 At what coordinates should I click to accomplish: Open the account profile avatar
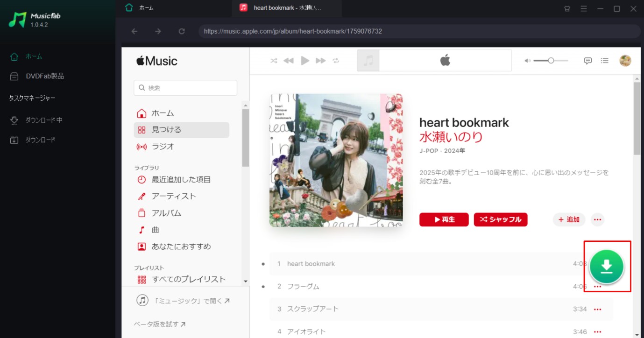click(x=625, y=61)
